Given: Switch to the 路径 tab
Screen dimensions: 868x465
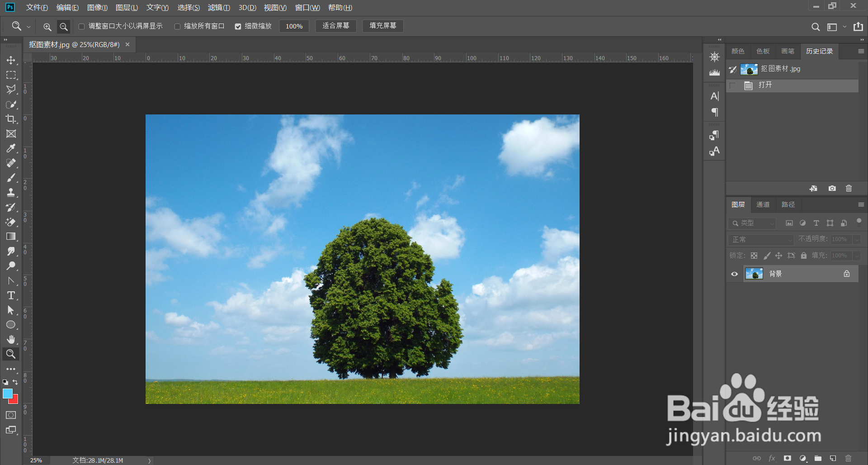Looking at the screenshot, I should (x=788, y=204).
